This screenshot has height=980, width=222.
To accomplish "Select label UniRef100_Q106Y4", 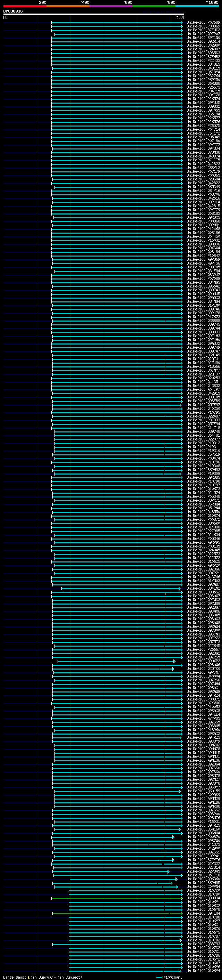I will click(203, 971).
